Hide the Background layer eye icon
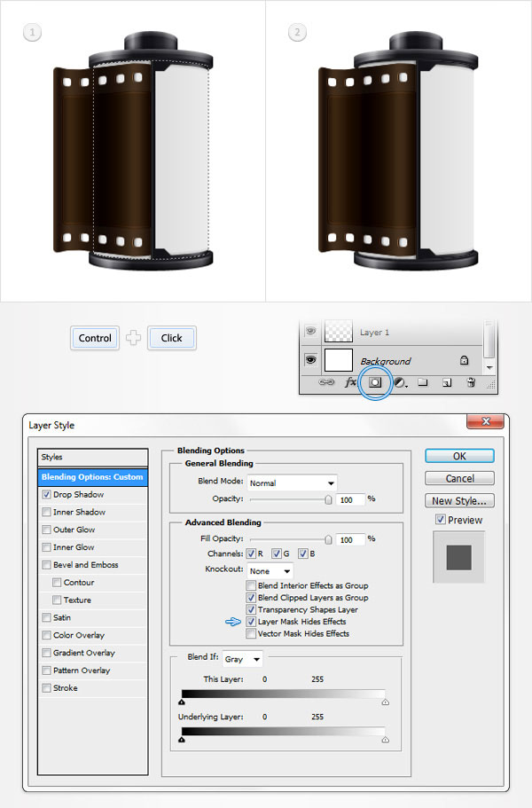 point(310,360)
